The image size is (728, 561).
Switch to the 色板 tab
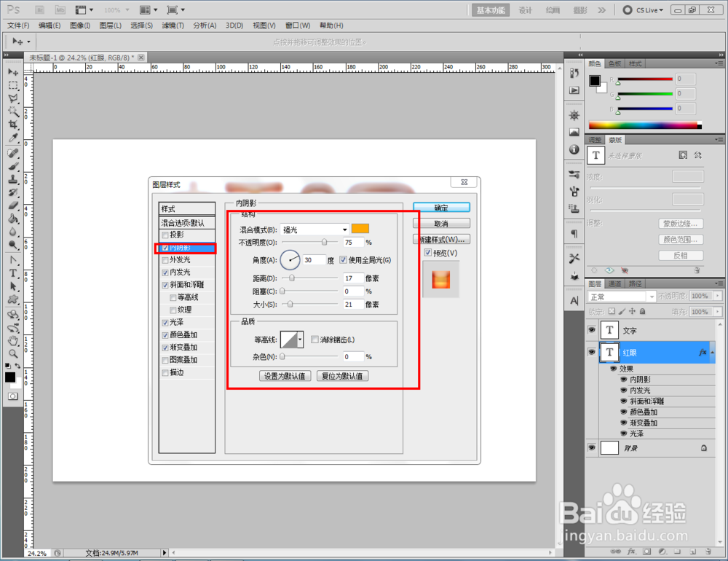(x=614, y=63)
